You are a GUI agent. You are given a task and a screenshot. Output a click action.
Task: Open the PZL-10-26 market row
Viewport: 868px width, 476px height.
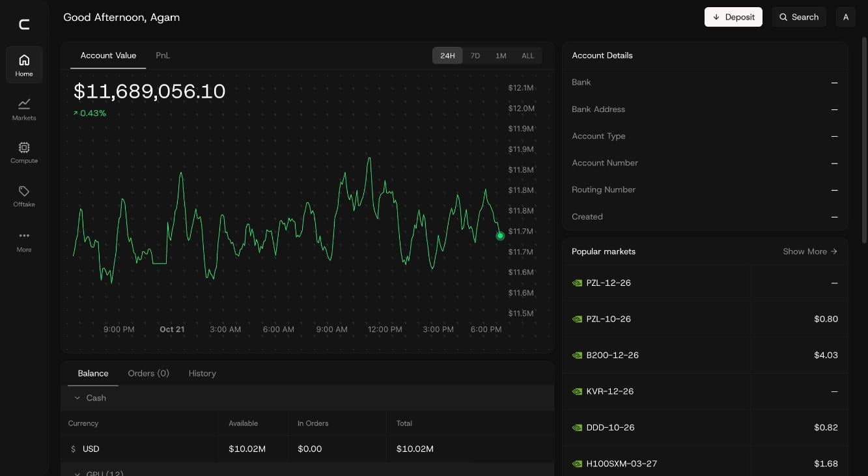[705, 319]
